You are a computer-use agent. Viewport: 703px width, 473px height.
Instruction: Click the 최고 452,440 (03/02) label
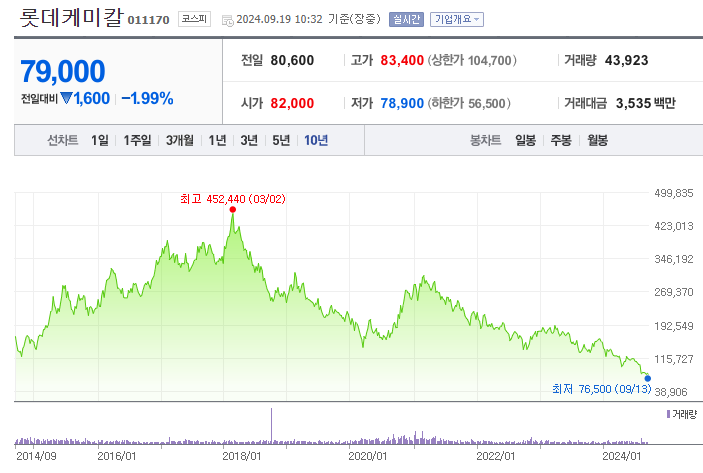pyautogui.click(x=233, y=199)
